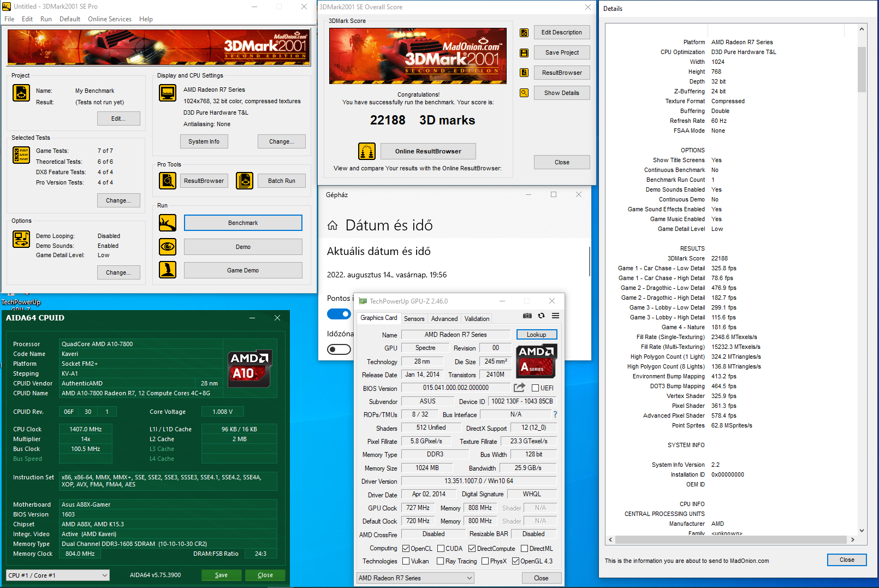Screen dimensions: 879x588
Task: Click the Project icon in 3DMark2001
Action: (x=21, y=93)
